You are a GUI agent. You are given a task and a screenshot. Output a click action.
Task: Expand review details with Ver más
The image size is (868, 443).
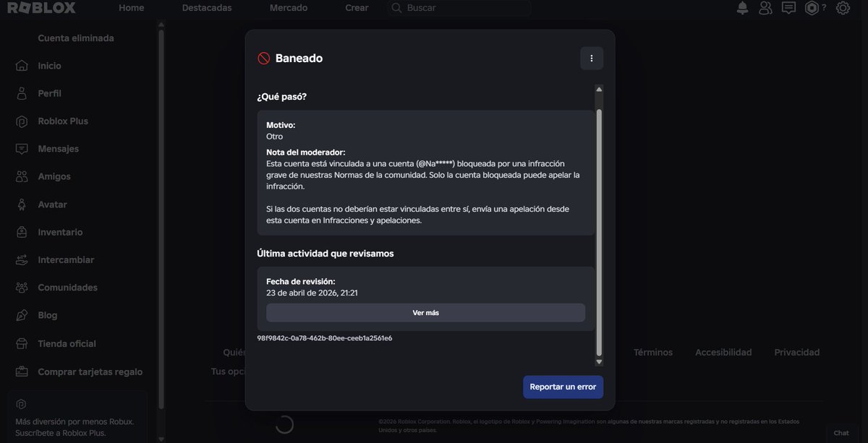(x=425, y=313)
